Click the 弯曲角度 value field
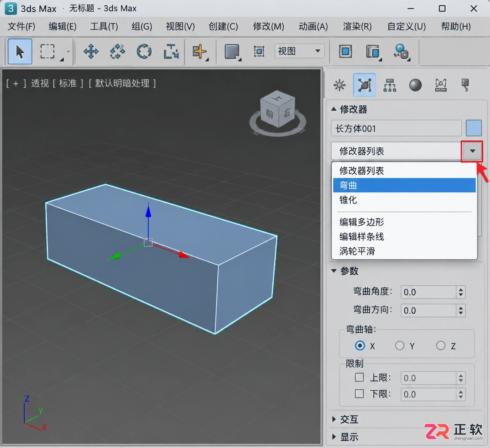This screenshot has width=490, height=448. tap(428, 292)
